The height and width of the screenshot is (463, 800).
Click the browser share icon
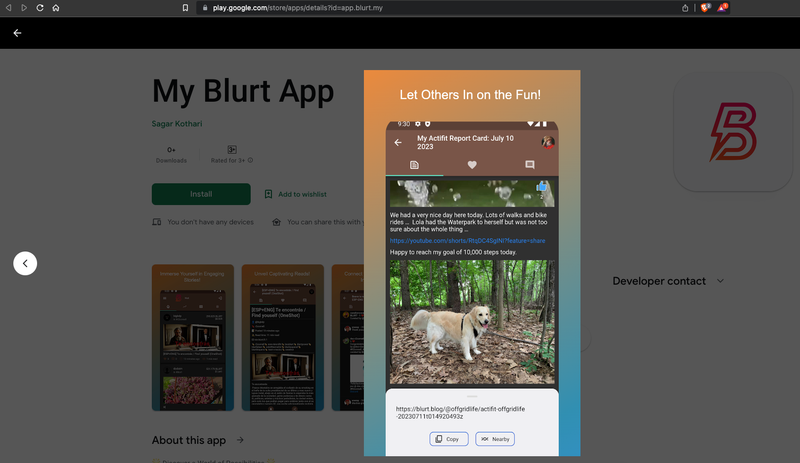click(x=685, y=7)
